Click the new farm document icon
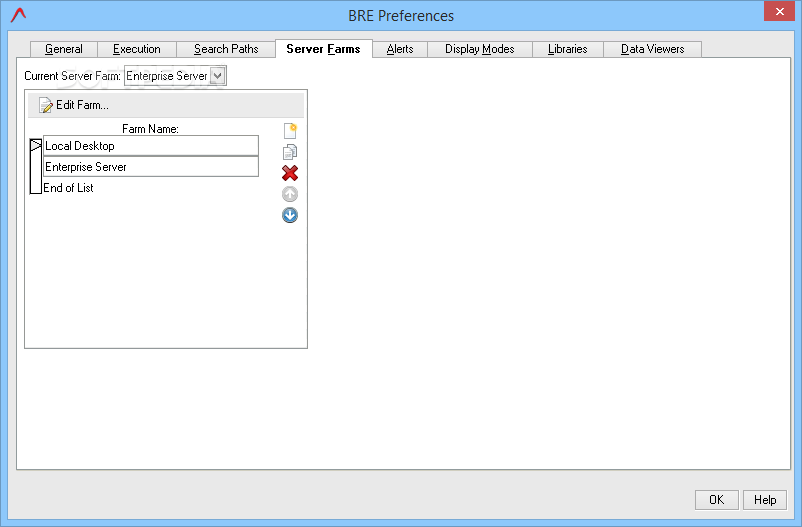Viewport: 802px width, 527px height. click(290, 130)
